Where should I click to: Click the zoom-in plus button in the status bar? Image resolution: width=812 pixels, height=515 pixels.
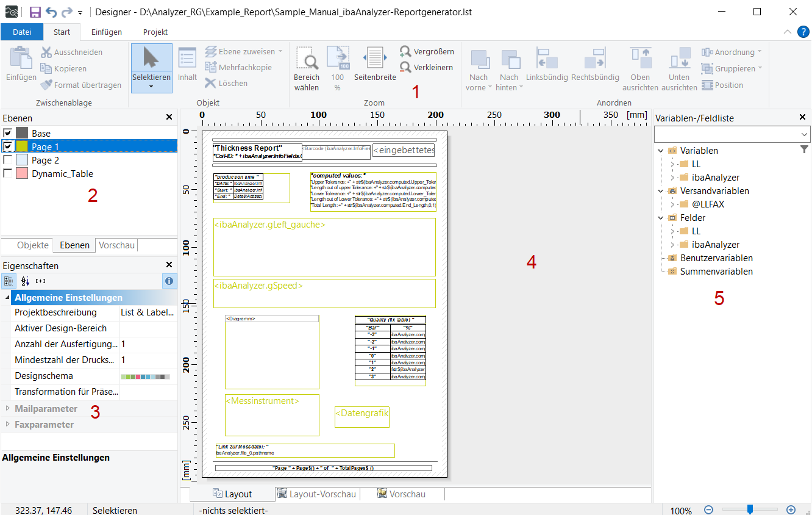pyautogui.click(x=791, y=510)
